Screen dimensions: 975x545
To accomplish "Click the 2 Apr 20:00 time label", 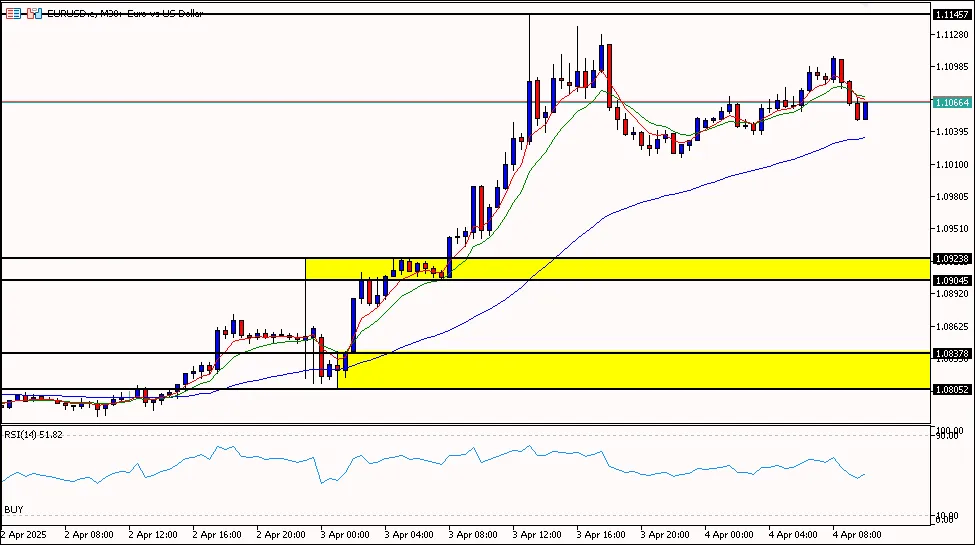I will (x=281, y=534).
